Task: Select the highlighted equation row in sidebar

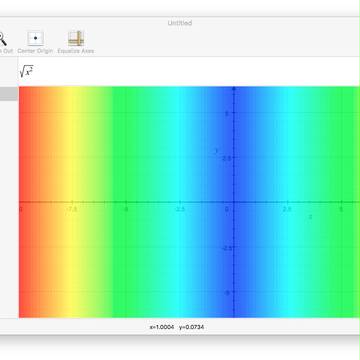Action: (9, 94)
